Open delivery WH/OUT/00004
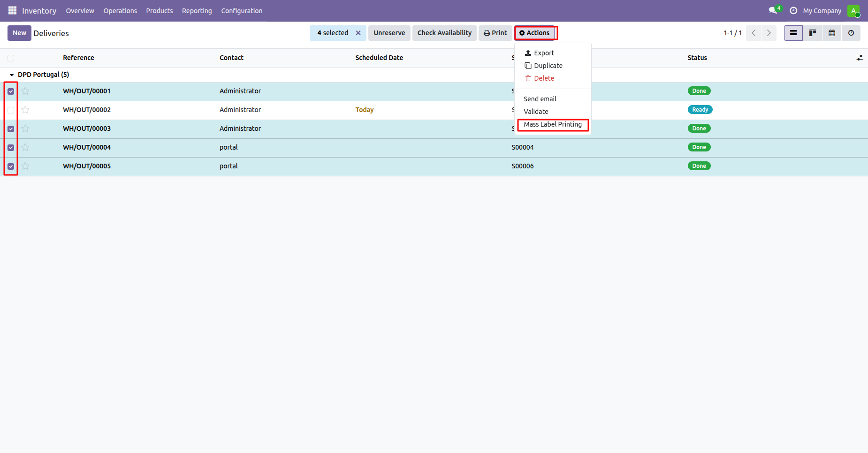This screenshot has height=453, width=868. pyautogui.click(x=87, y=147)
